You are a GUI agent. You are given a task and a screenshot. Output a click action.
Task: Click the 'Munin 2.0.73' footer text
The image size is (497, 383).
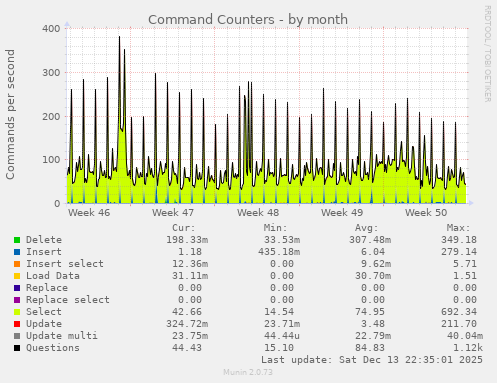(248, 372)
